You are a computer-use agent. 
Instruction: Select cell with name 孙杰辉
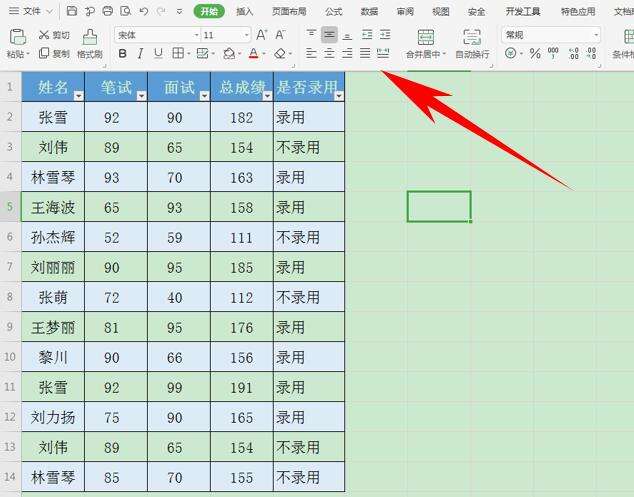point(53,237)
